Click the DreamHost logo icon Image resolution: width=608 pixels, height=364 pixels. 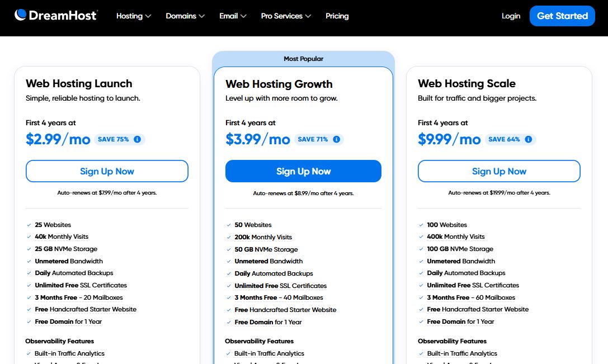(21, 16)
